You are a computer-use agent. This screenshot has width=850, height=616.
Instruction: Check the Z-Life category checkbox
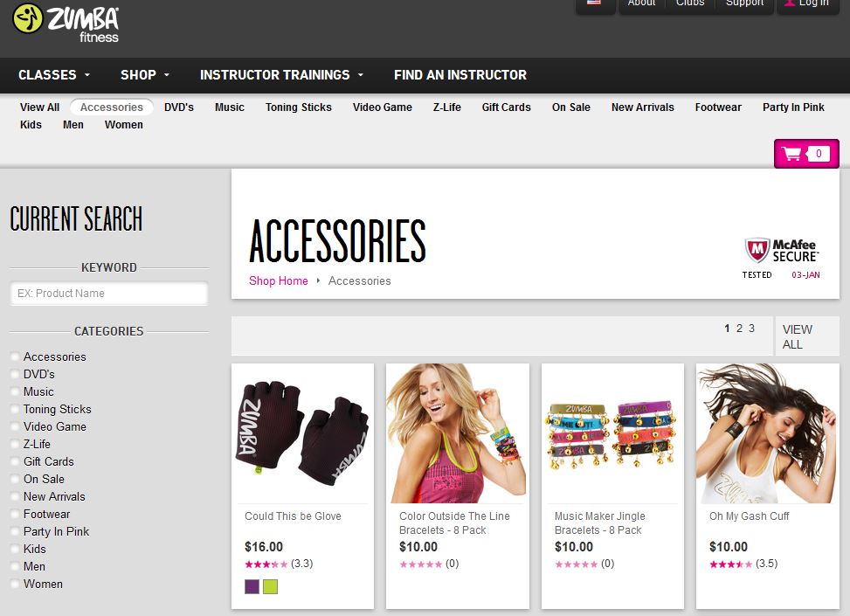point(15,444)
